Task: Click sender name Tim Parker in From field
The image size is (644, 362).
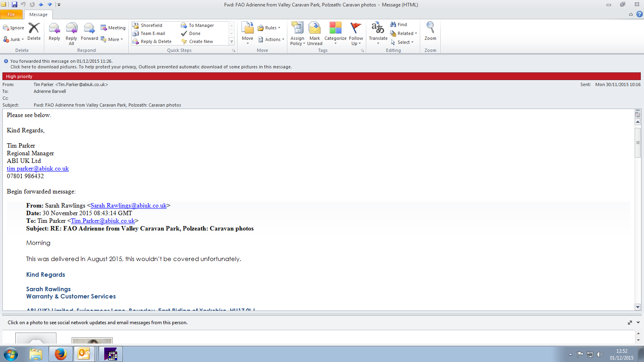Action: click(71, 84)
